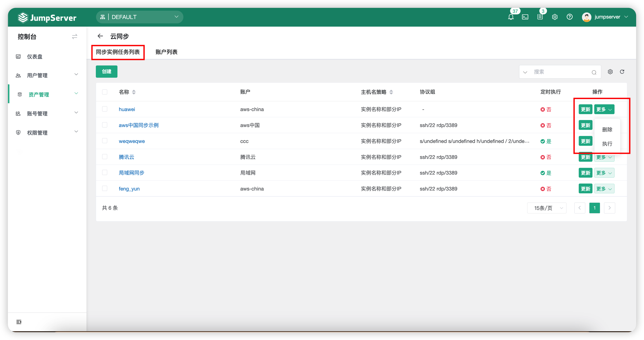Open the DEFAULT organization dropdown
644x340 pixels.
139,17
